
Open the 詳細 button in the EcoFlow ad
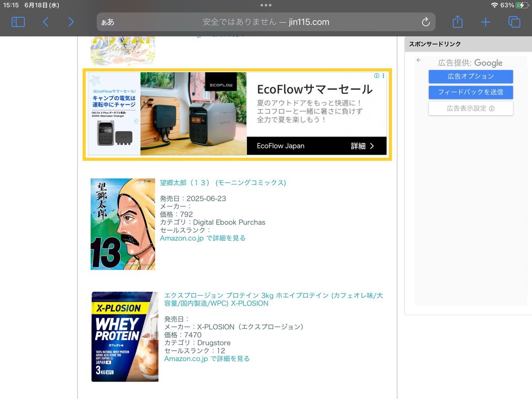point(363,146)
